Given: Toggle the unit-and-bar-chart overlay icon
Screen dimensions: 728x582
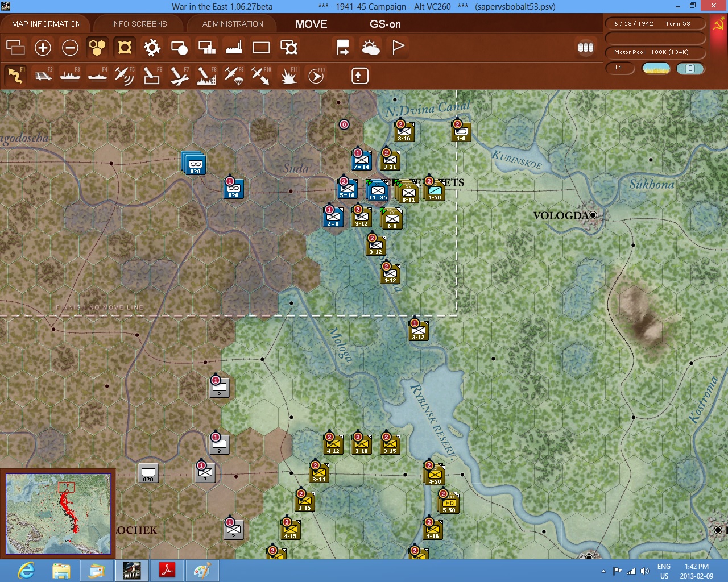Looking at the screenshot, I should coord(206,48).
